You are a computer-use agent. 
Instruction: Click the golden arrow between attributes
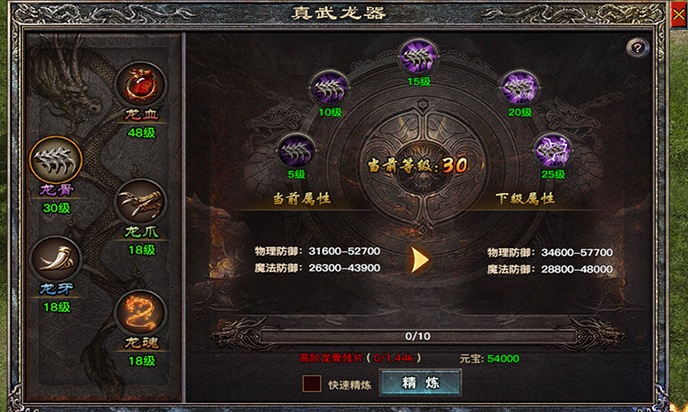tap(419, 260)
